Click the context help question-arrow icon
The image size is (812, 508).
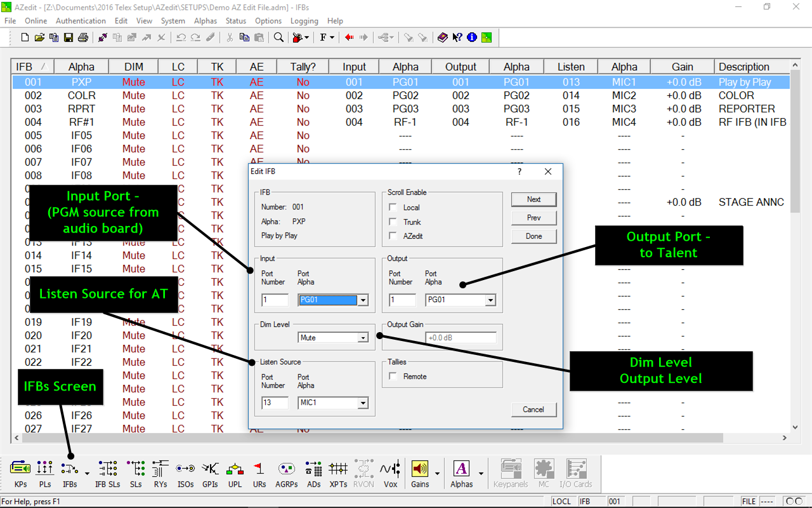click(457, 37)
